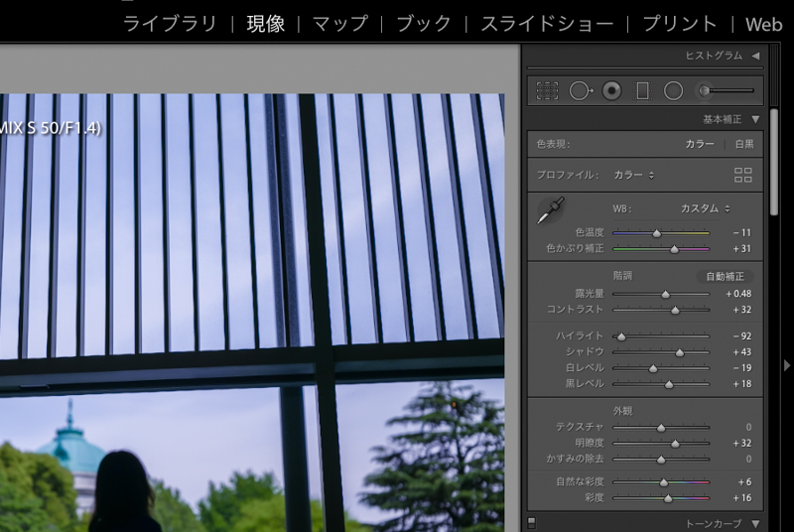
Task: Switch to the 現像 module
Action: point(265,23)
